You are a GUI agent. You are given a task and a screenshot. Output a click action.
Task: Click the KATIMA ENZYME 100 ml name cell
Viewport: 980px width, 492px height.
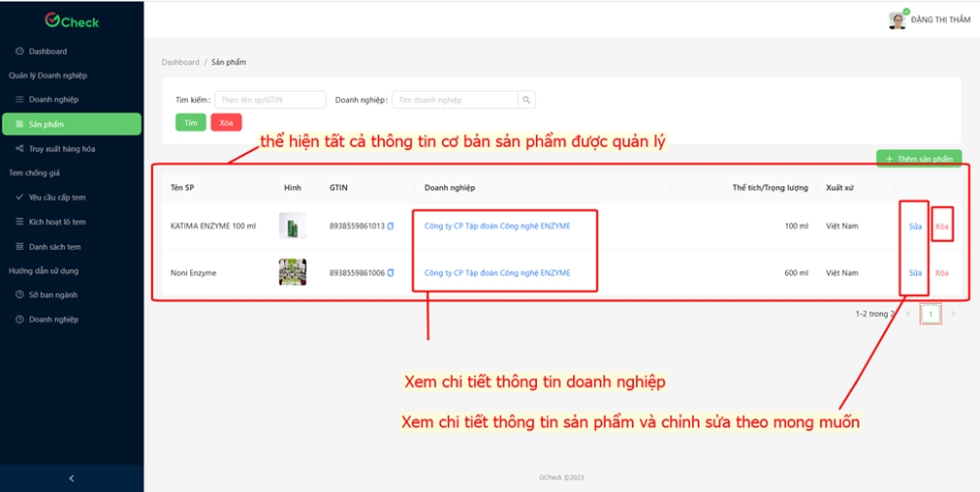point(213,226)
